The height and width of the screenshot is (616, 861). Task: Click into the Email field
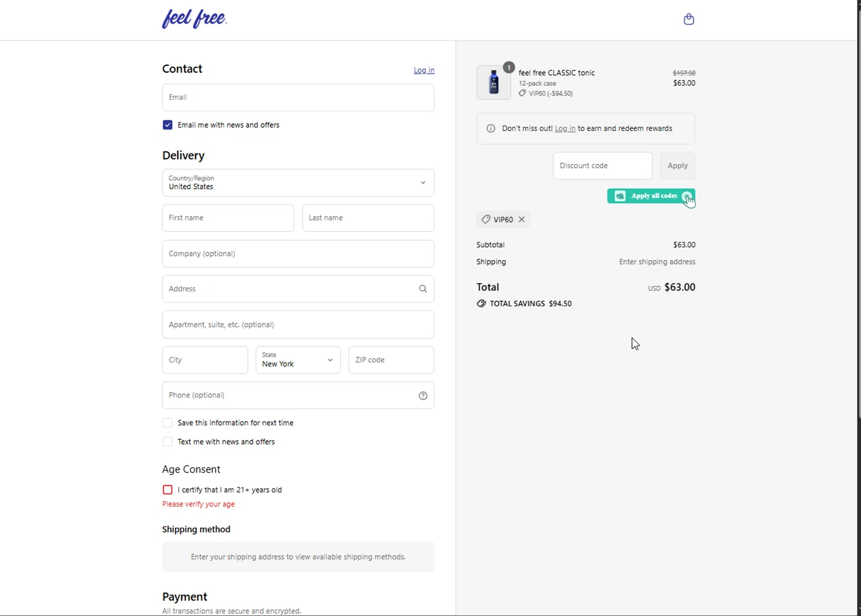298,98
